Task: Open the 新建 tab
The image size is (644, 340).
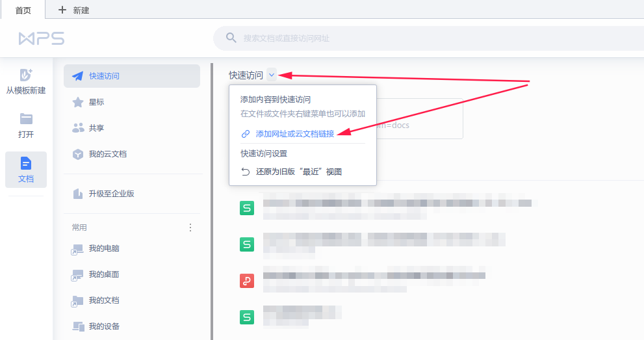Action: [x=74, y=10]
